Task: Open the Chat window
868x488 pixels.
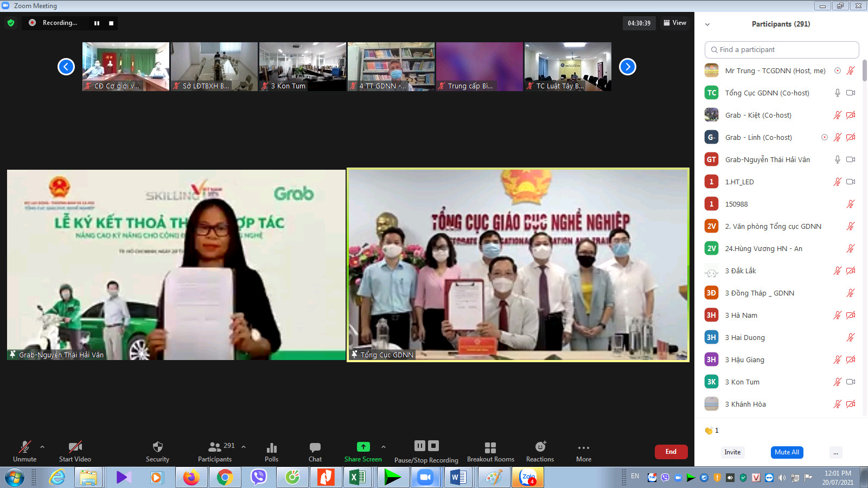Action: click(x=315, y=452)
